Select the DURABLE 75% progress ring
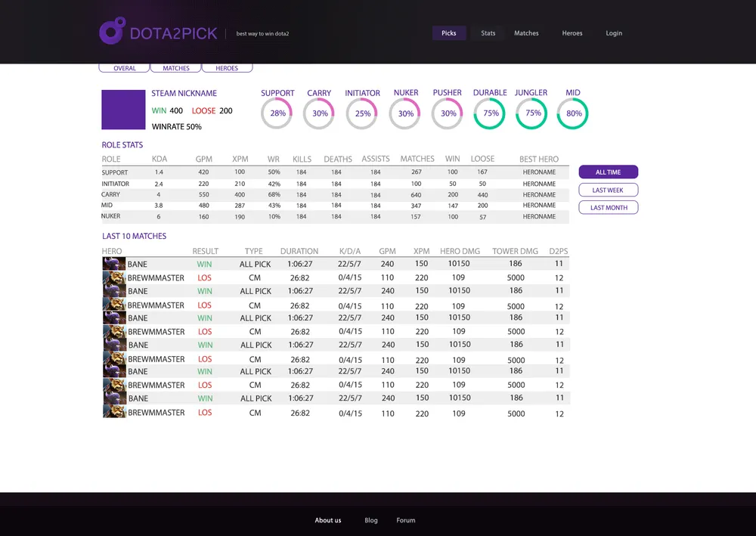The width and height of the screenshot is (756, 536). tap(490, 113)
